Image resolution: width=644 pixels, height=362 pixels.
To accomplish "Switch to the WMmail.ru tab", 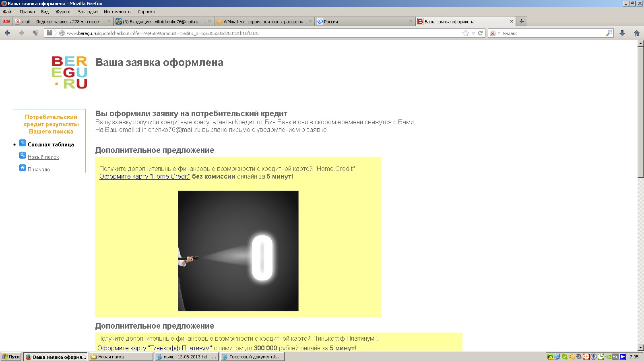I will coord(264,21).
